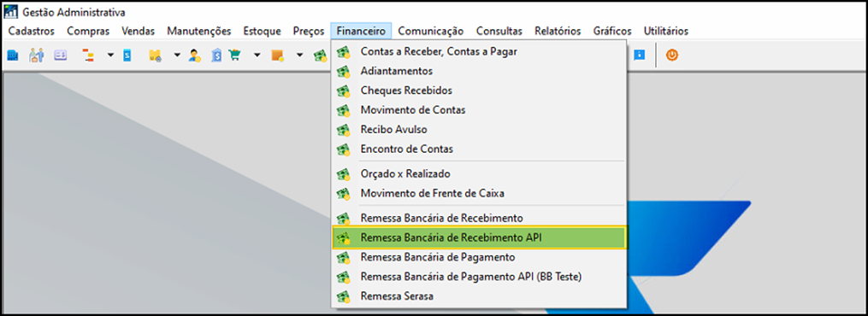Open the Utilitários menu

click(x=666, y=31)
